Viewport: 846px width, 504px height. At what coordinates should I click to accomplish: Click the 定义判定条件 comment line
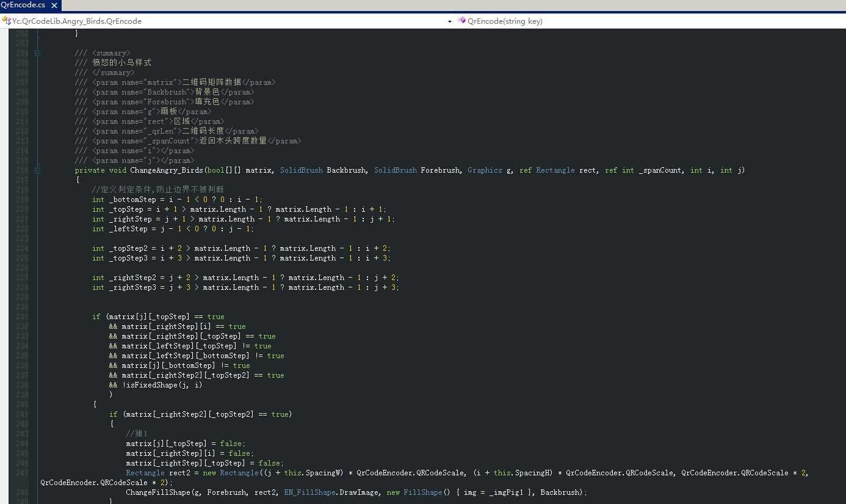tap(157, 190)
